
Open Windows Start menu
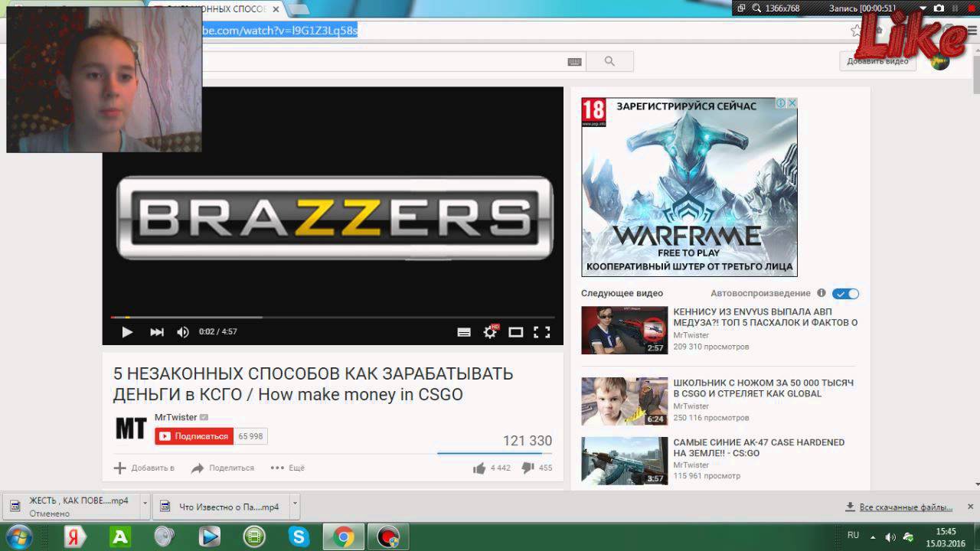[18, 536]
